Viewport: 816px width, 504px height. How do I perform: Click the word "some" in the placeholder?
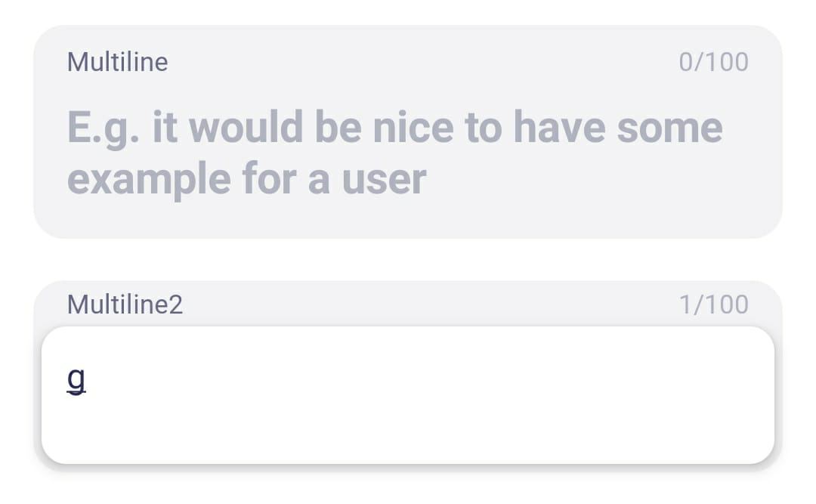[669, 128]
